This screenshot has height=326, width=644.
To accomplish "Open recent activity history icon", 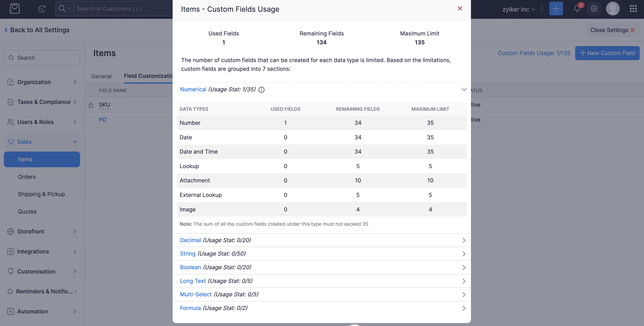I will pyautogui.click(x=42, y=8).
